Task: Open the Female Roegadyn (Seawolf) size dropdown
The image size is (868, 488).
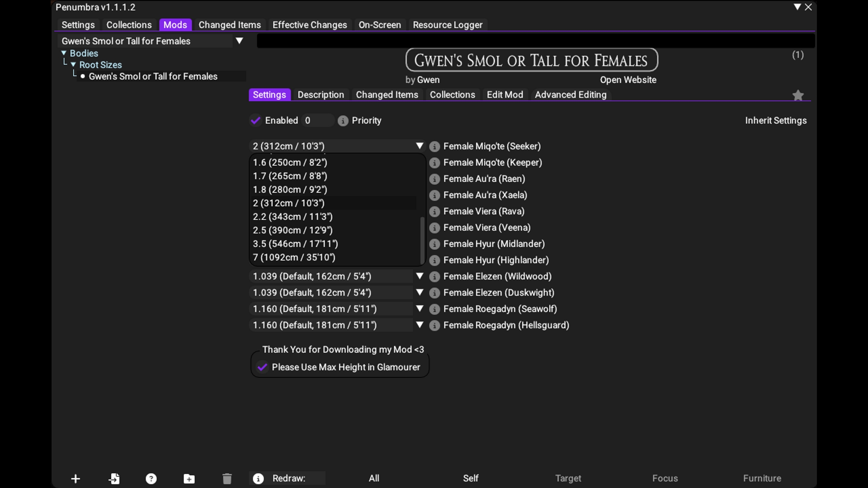Action: pyautogui.click(x=337, y=309)
